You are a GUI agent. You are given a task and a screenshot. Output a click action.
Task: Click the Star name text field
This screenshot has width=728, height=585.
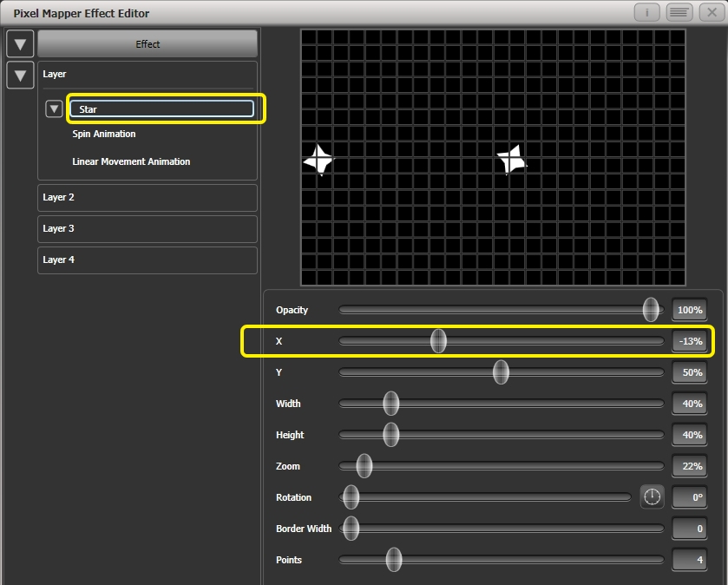(x=163, y=108)
